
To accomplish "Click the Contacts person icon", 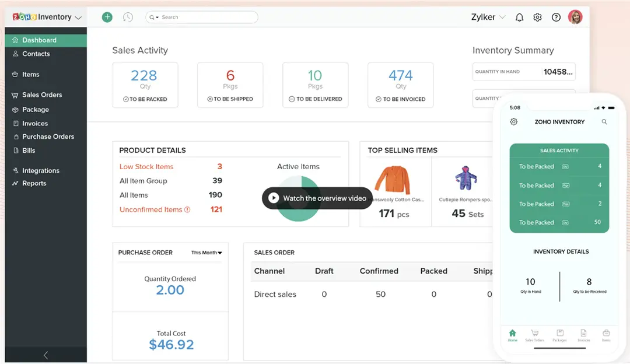I will (x=15, y=54).
